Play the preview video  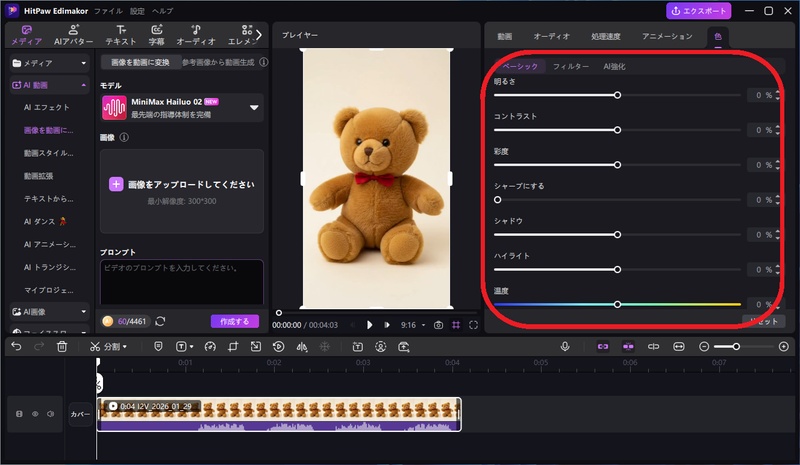369,325
